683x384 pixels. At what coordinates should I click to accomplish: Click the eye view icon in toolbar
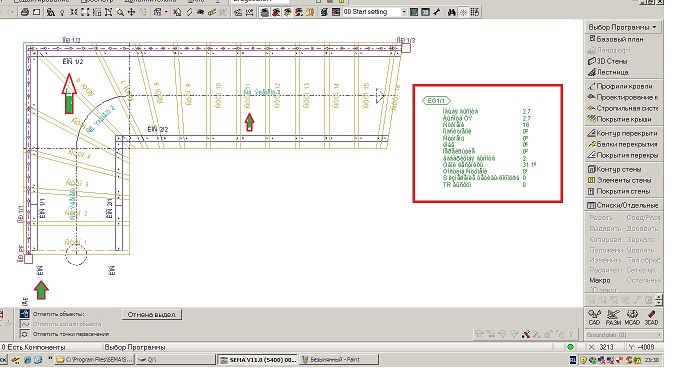pyautogui.click(x=200, y=12)
